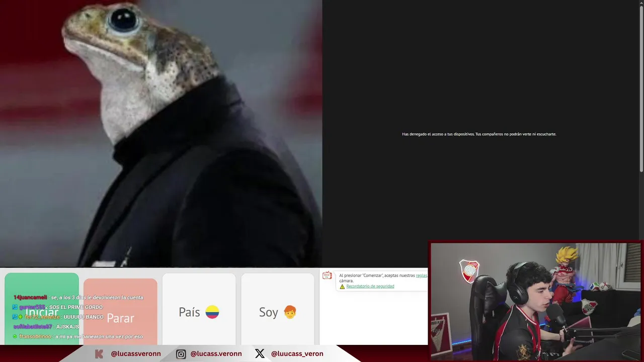Click the denied device access message
Screen dimensions: 644x362
click(479, 134)
